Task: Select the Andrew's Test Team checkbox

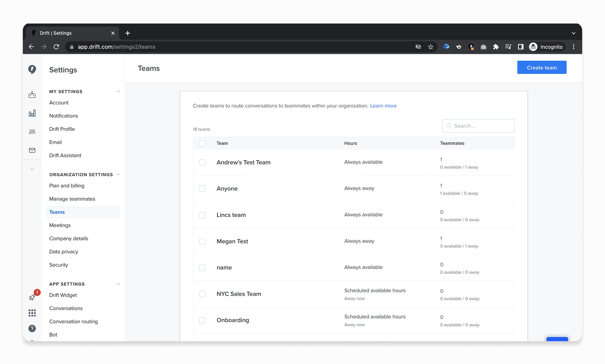Action: point(202,162)
